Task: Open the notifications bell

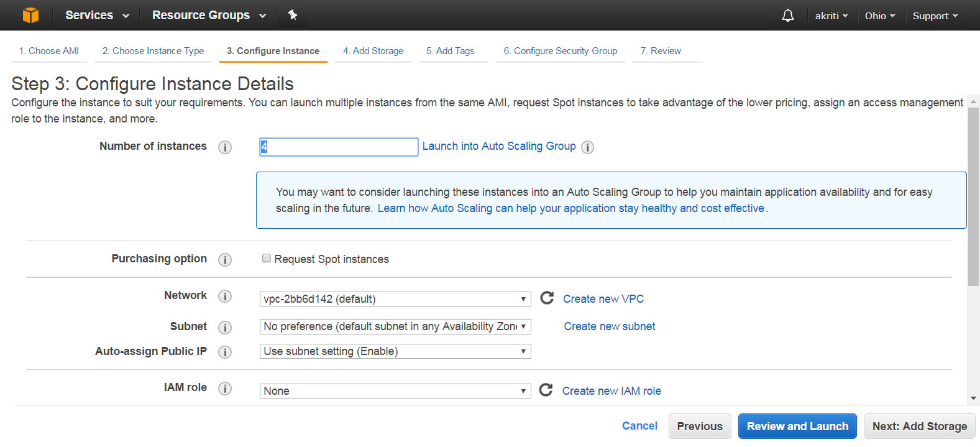Action: click(x=787, y=16)
